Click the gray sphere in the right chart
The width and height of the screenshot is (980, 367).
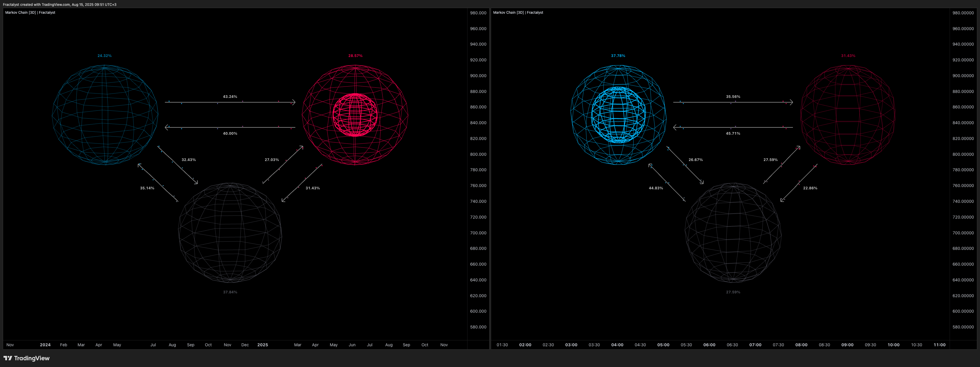[x=733, y=233]
